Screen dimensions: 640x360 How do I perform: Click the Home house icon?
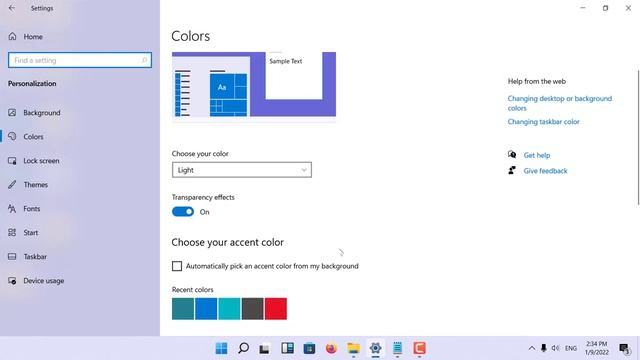point(12,36)
